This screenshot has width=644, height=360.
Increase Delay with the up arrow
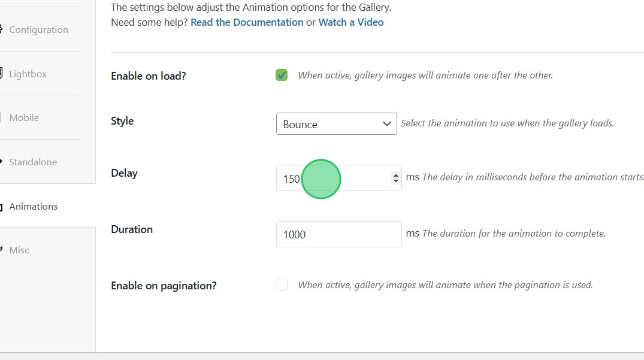click(395, 175)
